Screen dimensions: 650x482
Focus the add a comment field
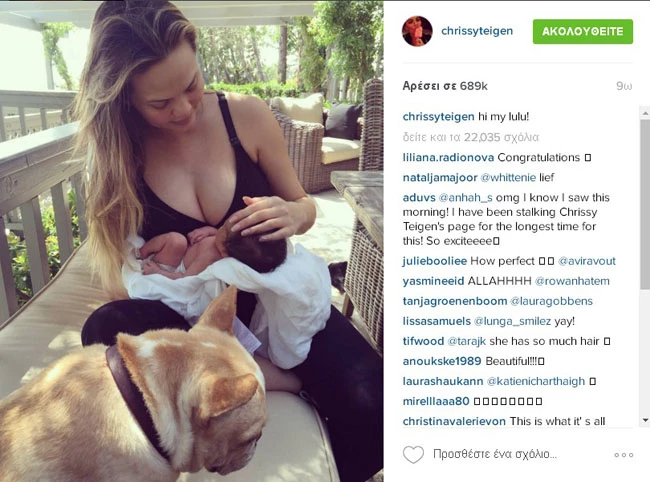[495, 454]
